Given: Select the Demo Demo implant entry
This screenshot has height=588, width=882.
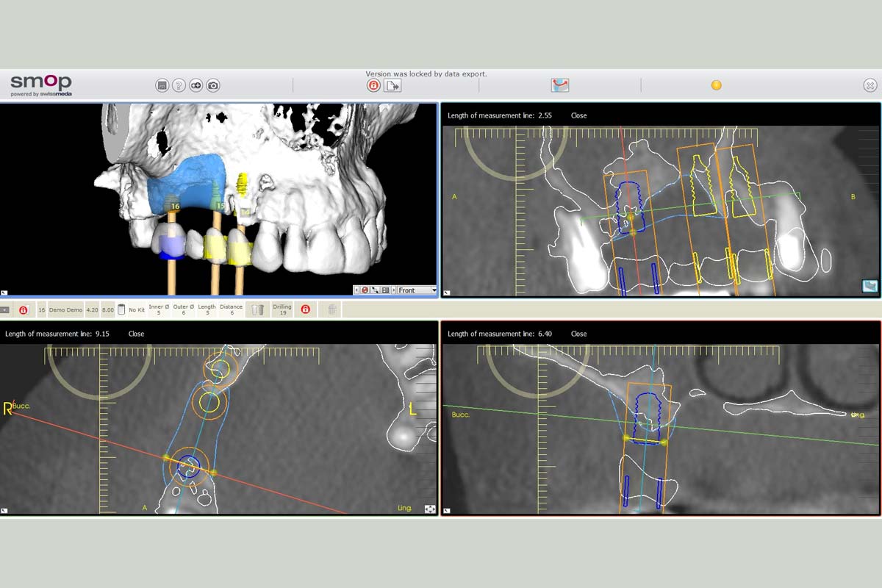Looking at the screenshot, I should (65, 310).
